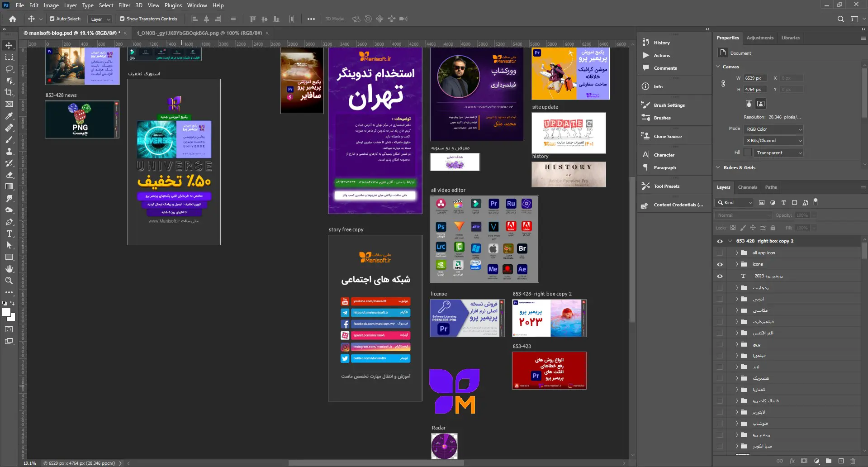This screenshot has height=467, width=868.
Task: Open the Clone Source panel
Action: [x=668, y=137]
